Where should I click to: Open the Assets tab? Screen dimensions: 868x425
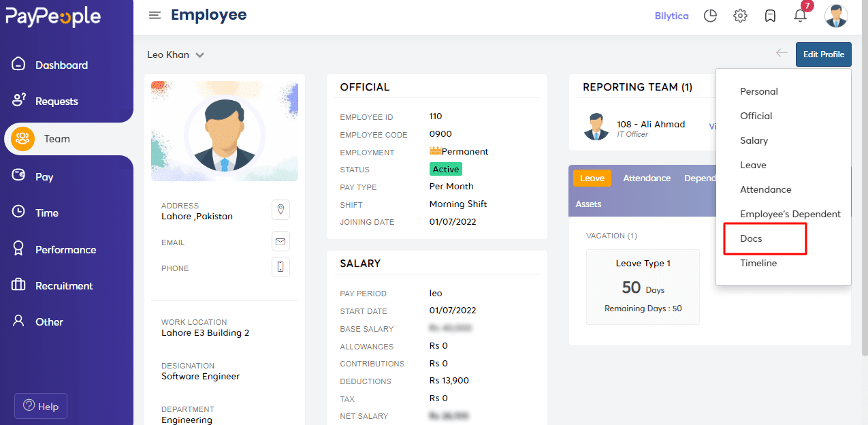pos(588,203)
